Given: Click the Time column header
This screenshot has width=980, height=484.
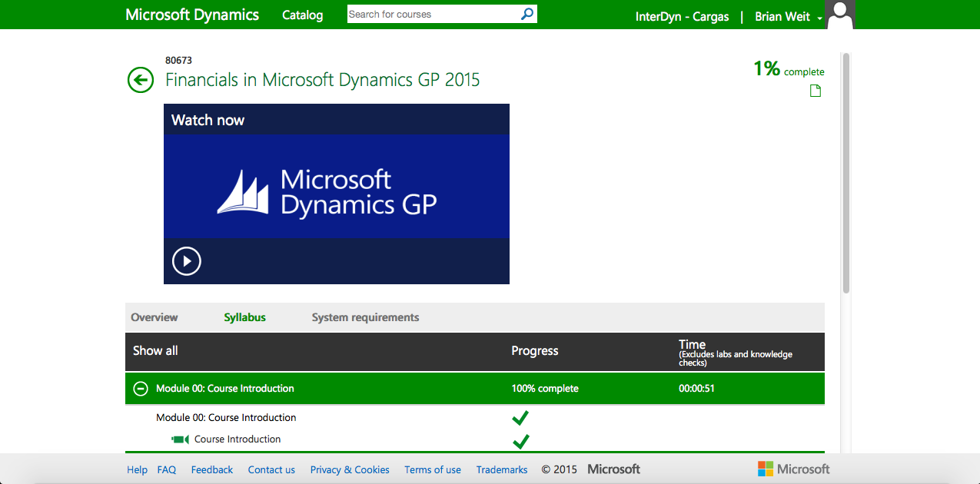Looking at the screenshot, I should 692,344.
